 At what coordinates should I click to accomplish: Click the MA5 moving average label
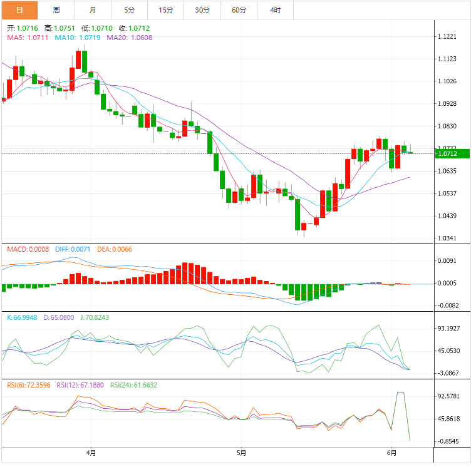pos(28,38)
